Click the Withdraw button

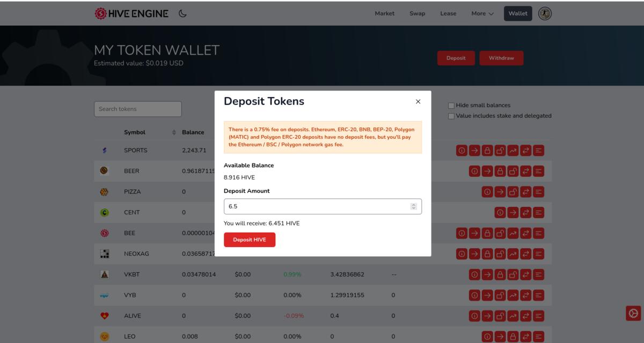click(x=501, y=58)
